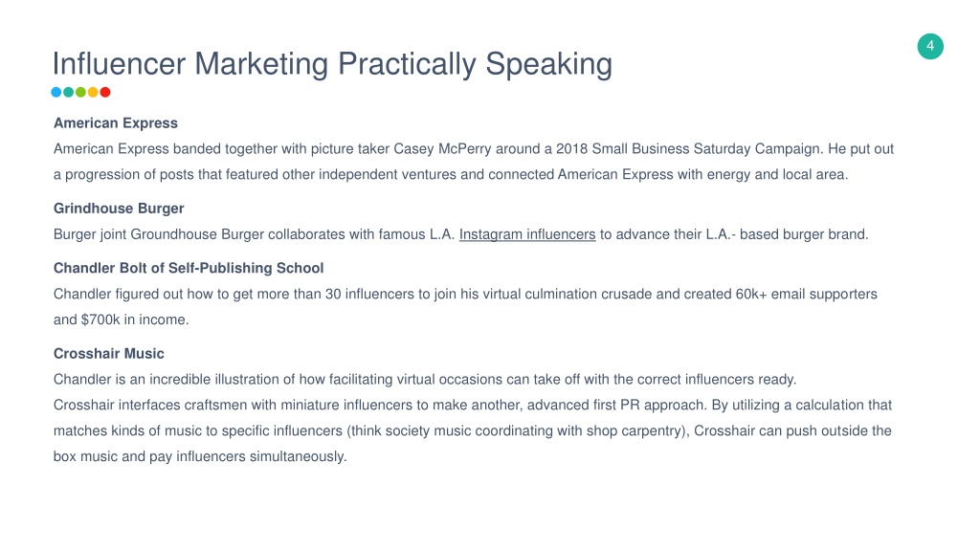This screenshot has height=551, width=980.
Task: Click the red dot under the title
Action: (x=105, y=93)
